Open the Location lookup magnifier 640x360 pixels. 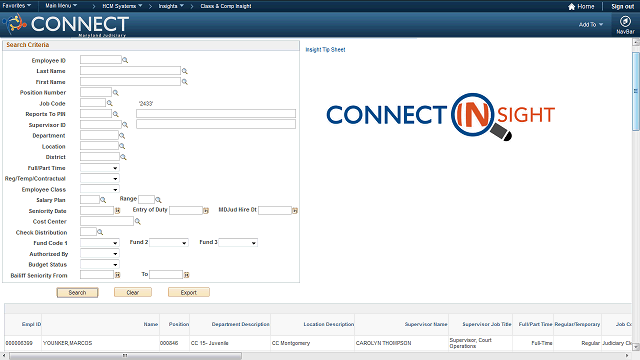122,147
